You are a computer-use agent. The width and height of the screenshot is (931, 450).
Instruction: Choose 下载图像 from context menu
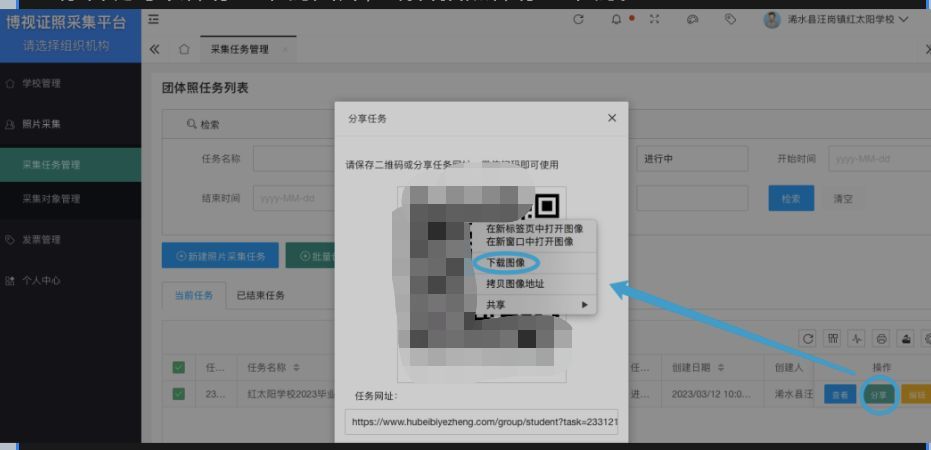coord(506,262)
